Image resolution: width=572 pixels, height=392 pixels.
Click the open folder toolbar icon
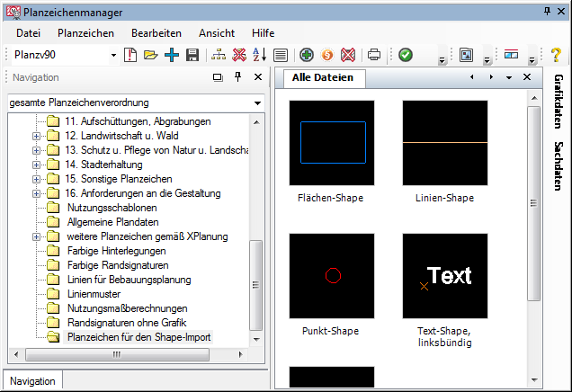pos(150,56)
